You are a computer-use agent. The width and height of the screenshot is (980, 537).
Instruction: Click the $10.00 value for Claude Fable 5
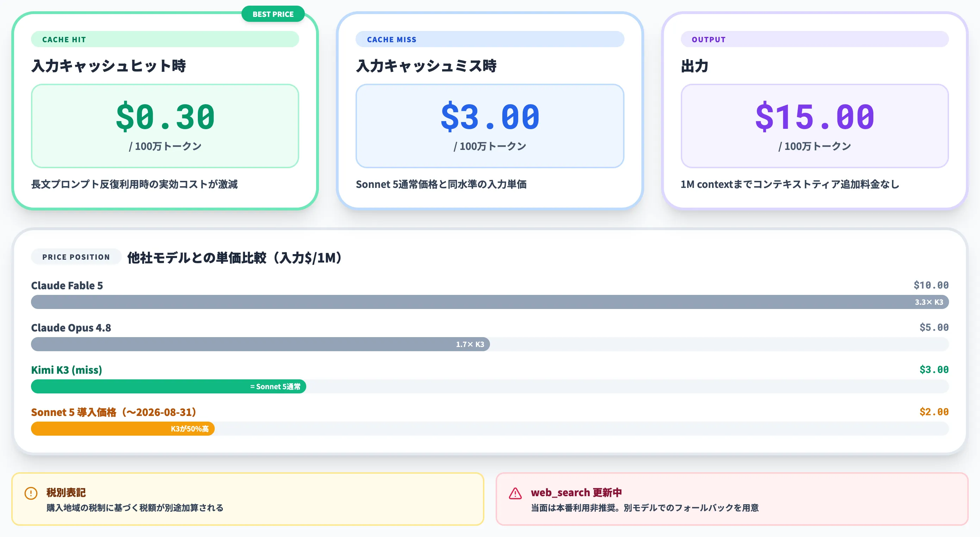pyautogui.click(x=931, y=285)
